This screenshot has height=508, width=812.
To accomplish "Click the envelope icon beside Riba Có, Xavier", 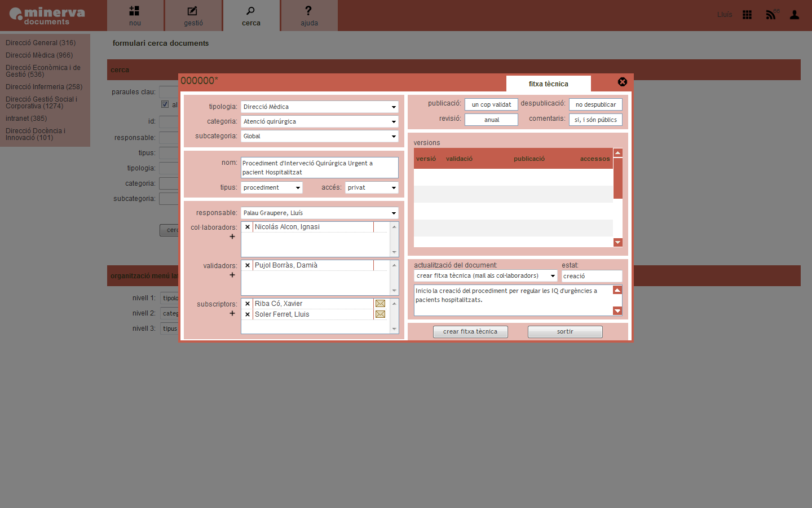I will pos(380,304).
